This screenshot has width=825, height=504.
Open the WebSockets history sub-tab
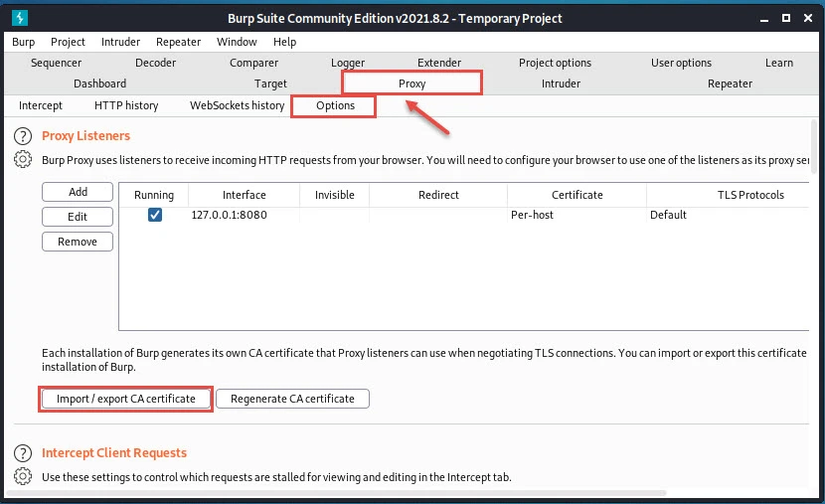[x=237, y=105]
